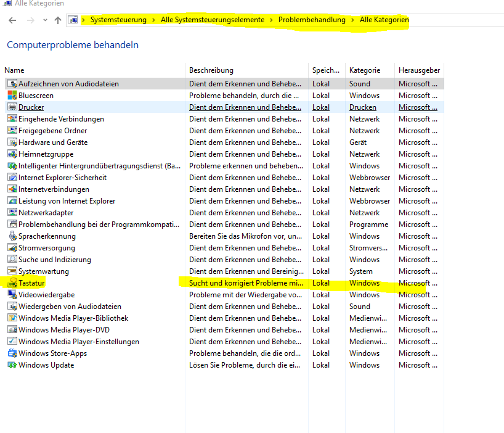The height and width of the screenshot is (433, 504).
Task: Expand chevron after Alle Systemsteuerungselemente breadcrumb
Action: pos(271,20)
